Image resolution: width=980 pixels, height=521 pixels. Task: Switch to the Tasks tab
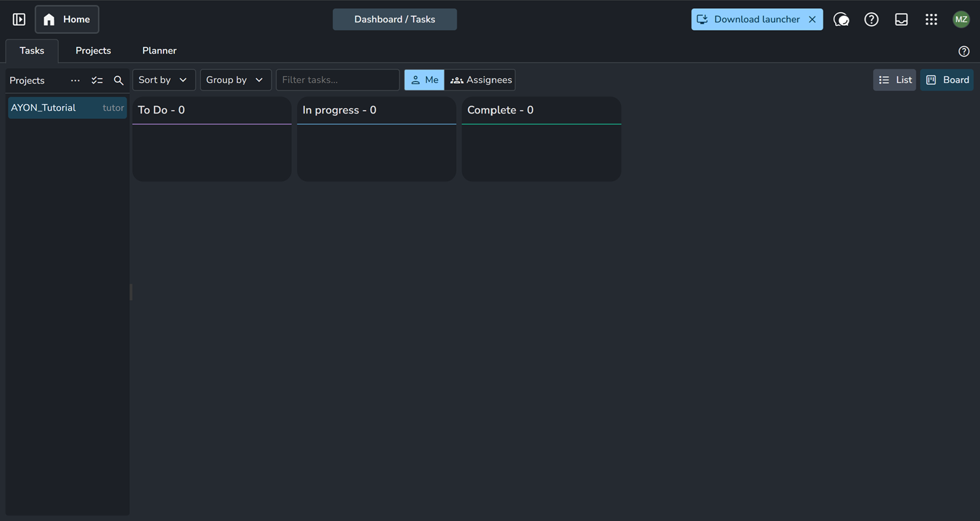(x=32, y=51)
